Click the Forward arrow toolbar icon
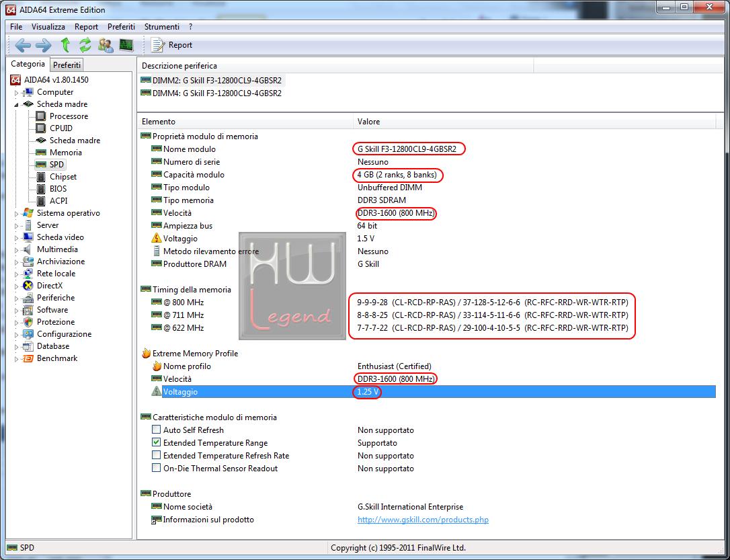Viewport: 730px width, 560px height. point(43,45)
